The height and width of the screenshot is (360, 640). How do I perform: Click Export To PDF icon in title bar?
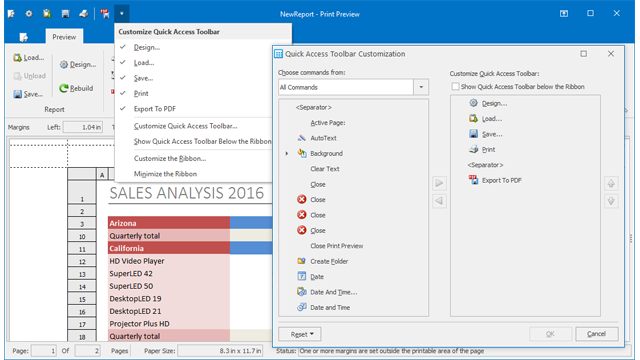click(105, 14)
